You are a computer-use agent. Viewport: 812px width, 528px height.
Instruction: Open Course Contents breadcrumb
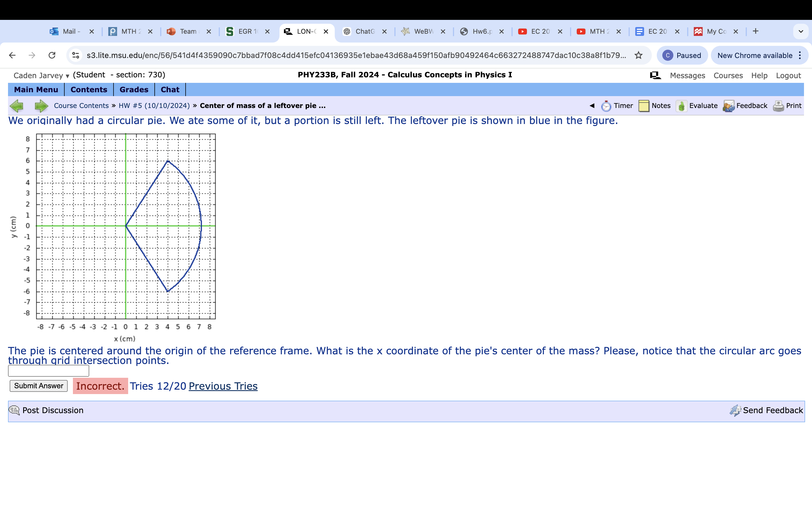click(x=81, y=106)
